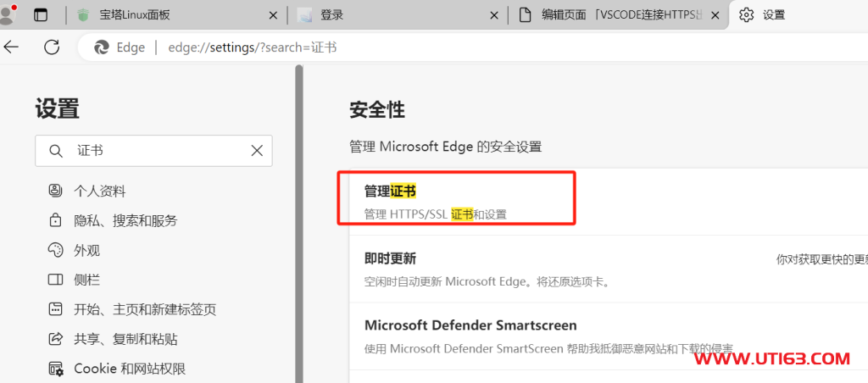
Task: Click the share icon beside 共享、复制和粘贴
Action: point(55,338)
